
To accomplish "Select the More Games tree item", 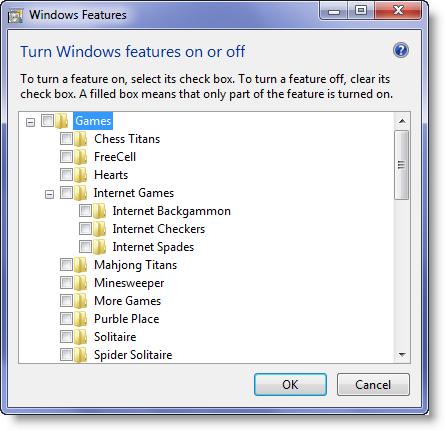I will point(128,301).
